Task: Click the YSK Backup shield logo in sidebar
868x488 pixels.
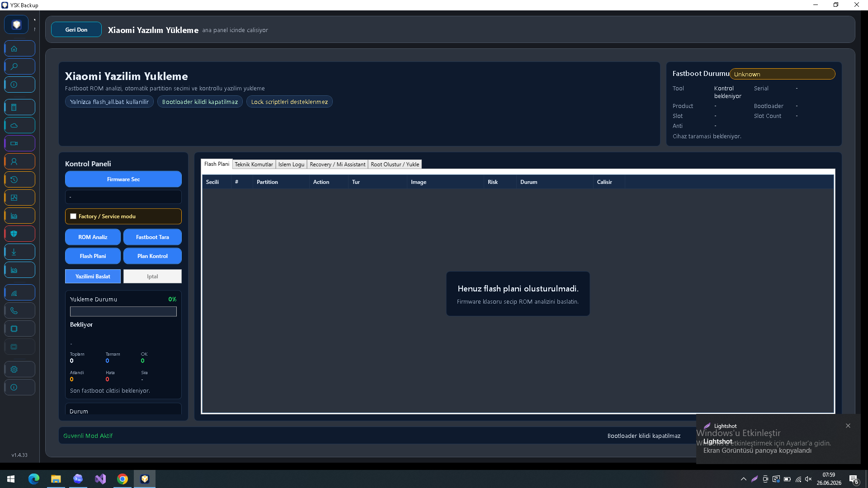Action: tap(17, 24)
